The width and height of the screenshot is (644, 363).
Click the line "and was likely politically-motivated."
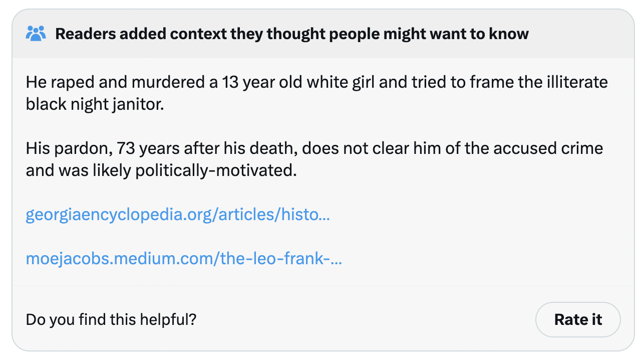click(x=161, y=170)
